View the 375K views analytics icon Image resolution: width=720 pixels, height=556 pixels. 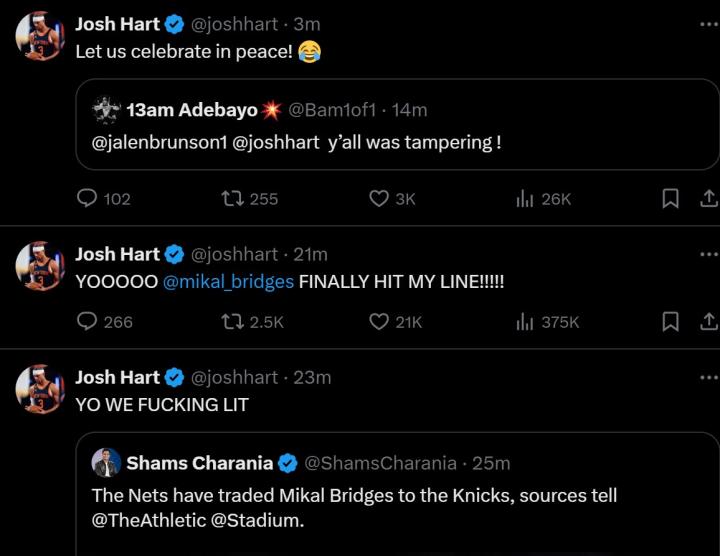tap(524, 321)
